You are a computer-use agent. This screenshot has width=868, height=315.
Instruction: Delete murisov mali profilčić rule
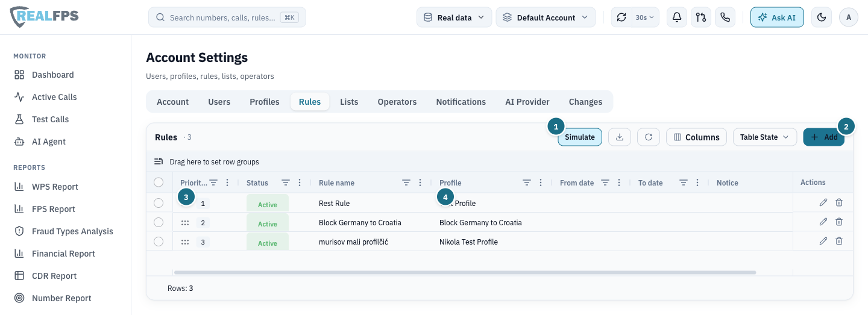pyautogui.click(x=839, y=242)
